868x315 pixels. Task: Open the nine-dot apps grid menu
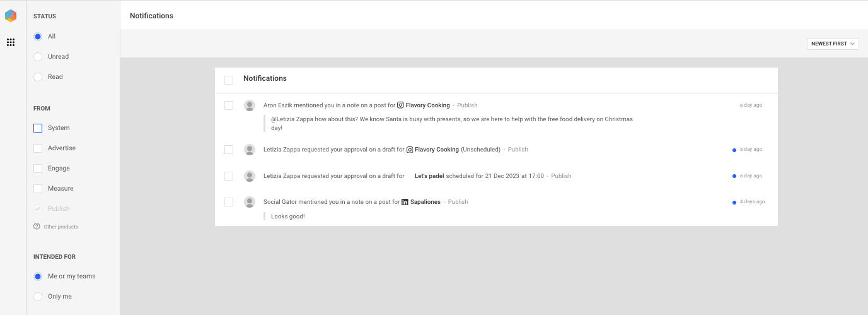point(11,42)
